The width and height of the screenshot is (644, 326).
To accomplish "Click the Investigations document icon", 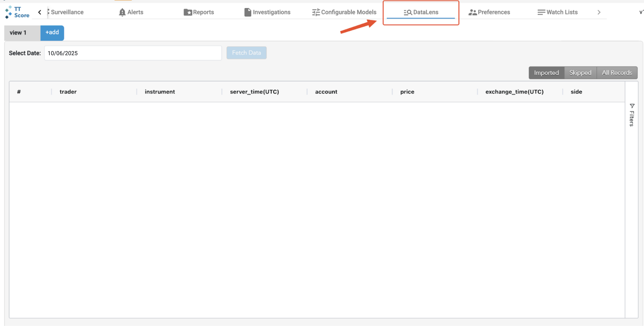I will coord(248,12).
